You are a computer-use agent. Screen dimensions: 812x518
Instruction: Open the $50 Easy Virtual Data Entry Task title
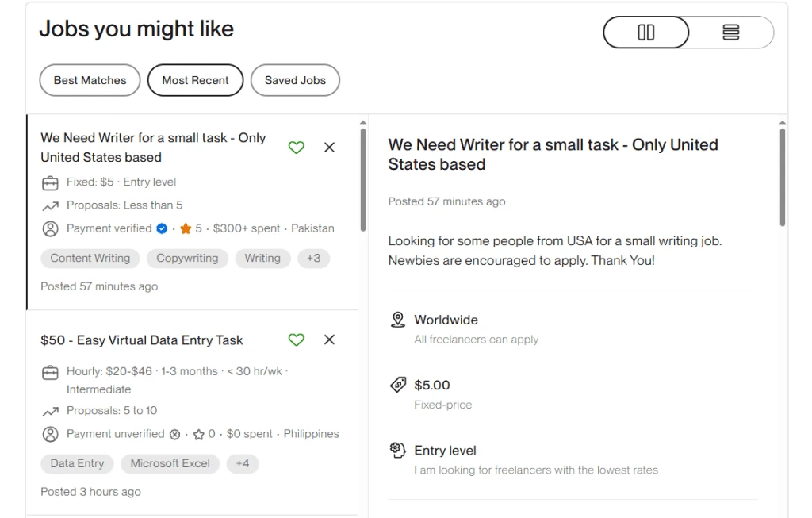tap(141, 340)
